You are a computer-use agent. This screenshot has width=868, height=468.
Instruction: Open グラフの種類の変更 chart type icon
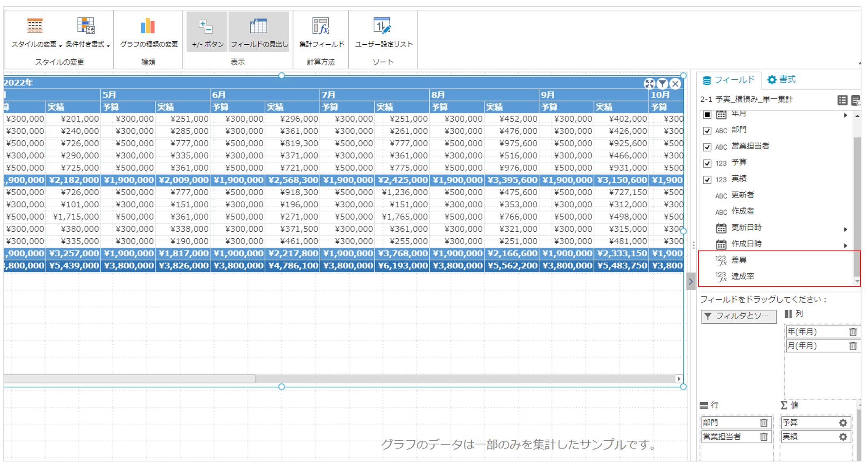(x=148, y=26)
